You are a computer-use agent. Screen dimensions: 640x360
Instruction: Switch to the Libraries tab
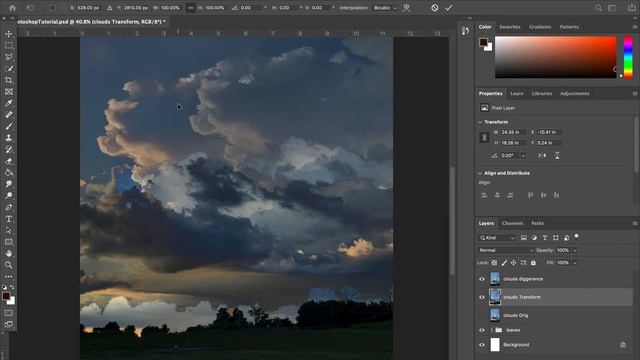(x=542, y=93)
